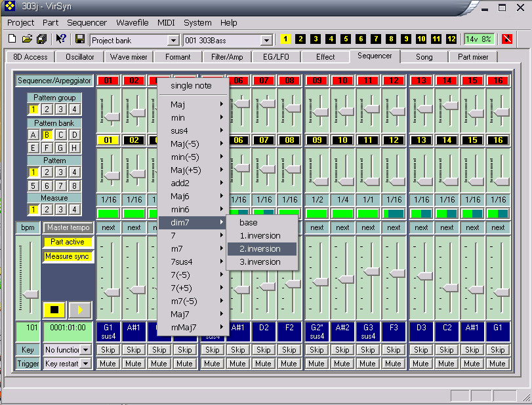Activate the What's This help pointer icon
The height and width of the screenshot is (405, 532).
click(61, 39)
